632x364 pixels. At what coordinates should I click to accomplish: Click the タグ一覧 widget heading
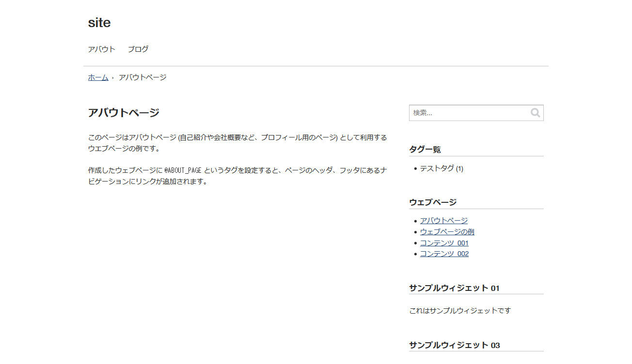425,149
